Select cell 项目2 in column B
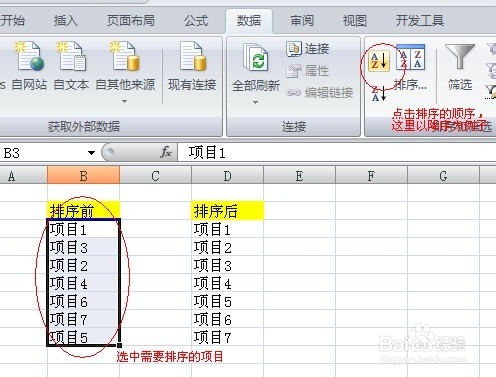The width and height of the screenshot is (496, 377). tap(83, 265)
